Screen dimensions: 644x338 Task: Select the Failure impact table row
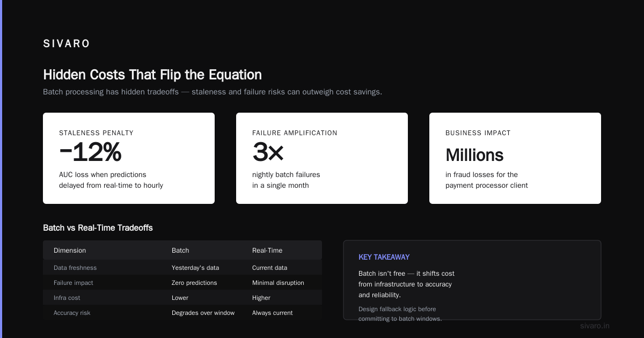[x=182, y=283]
